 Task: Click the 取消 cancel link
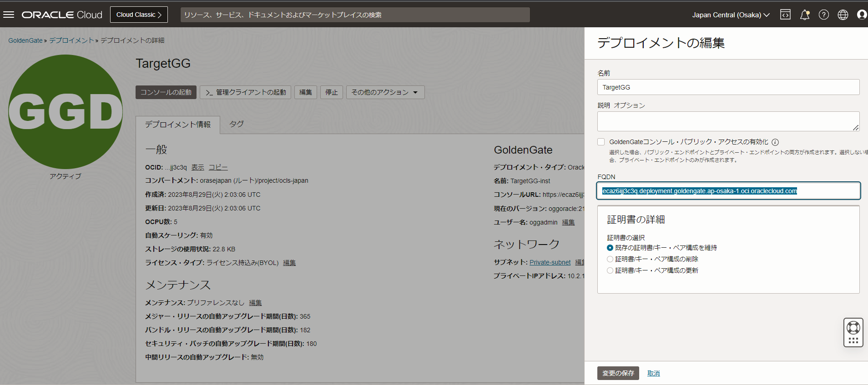point(654,373)
